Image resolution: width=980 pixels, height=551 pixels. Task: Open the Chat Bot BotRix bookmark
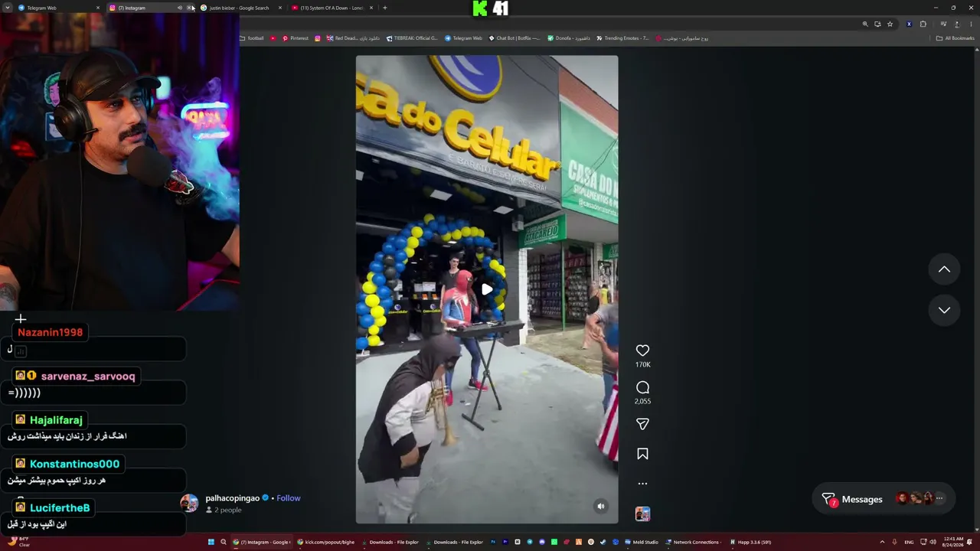(514, 38)
